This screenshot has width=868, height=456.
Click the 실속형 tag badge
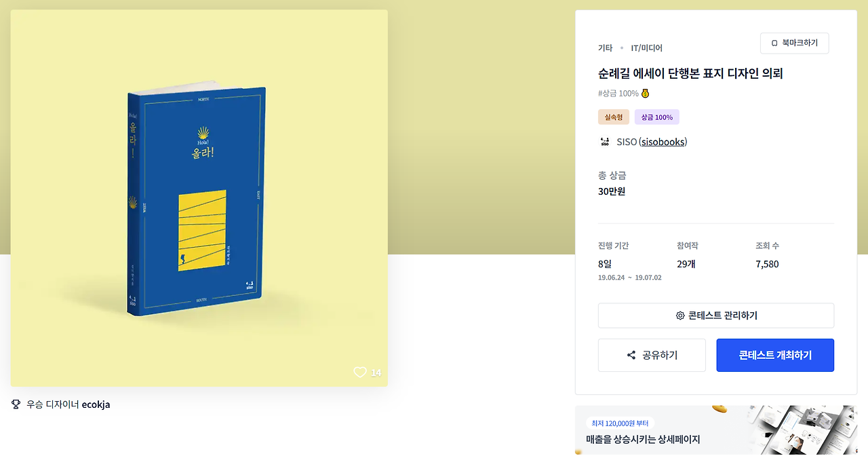coord(614,117)
